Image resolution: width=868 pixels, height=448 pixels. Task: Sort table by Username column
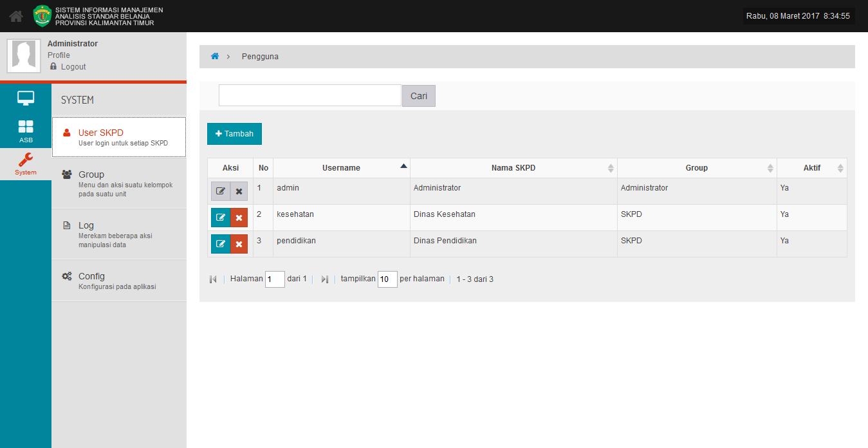coord(341,168)
